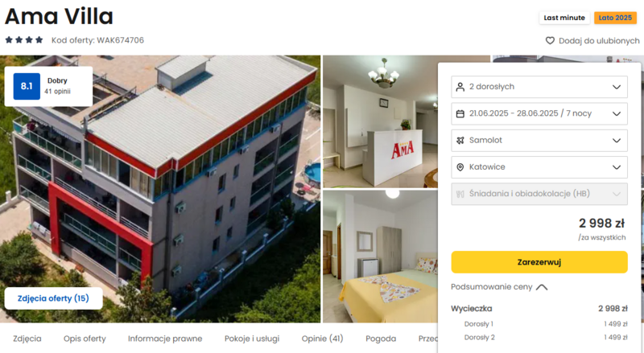Open Zdjęcia oferty (15) gallery button

pyautogui.click(x=53, y=298)
